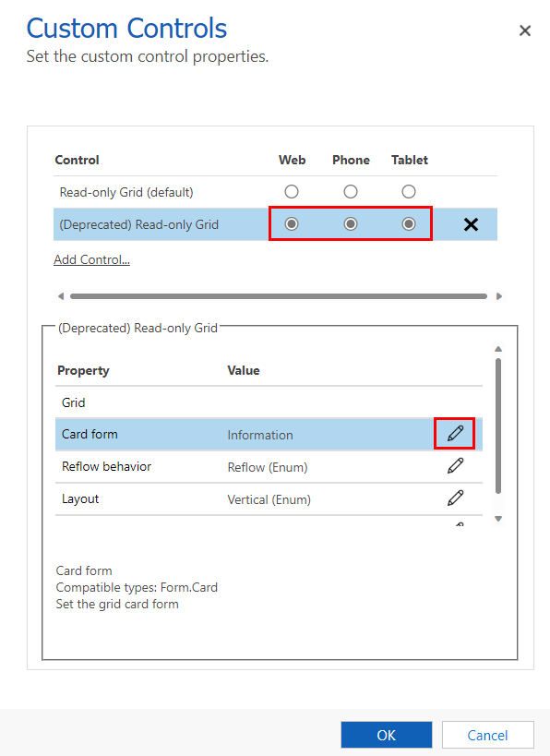The image size is (550, 756).
Task: Click the horizontal scrollbar right arrow
Action: 499,296
